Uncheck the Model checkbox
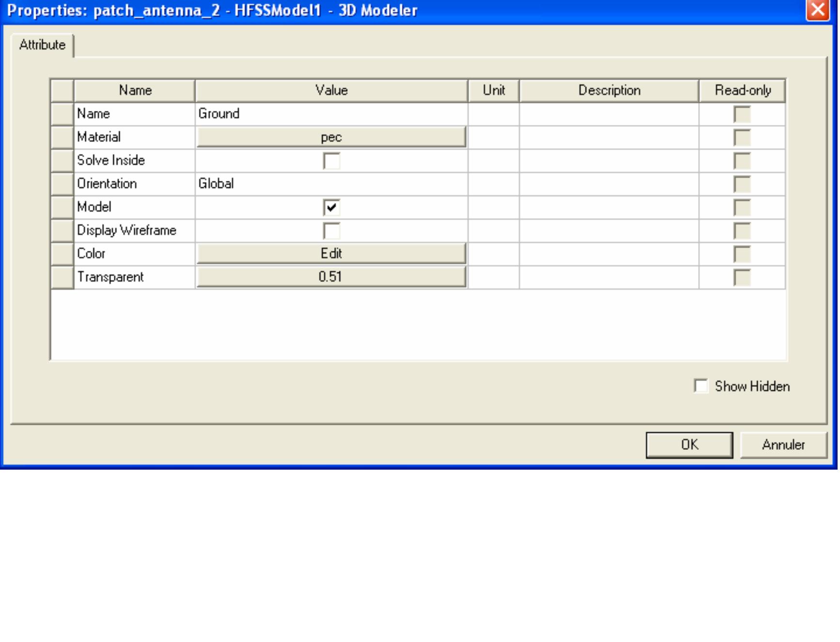This screenshot has height=642, width=840. 332,207
